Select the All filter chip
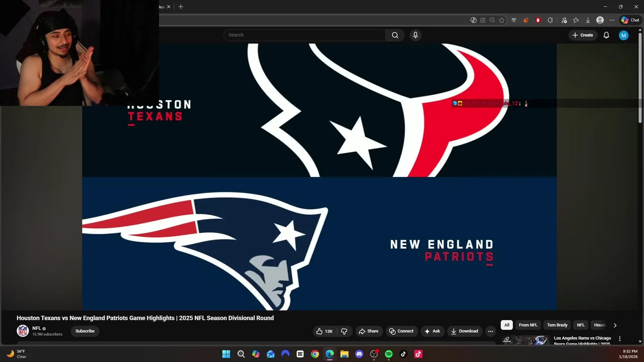644x362 pixels. (x=507, y=325)
